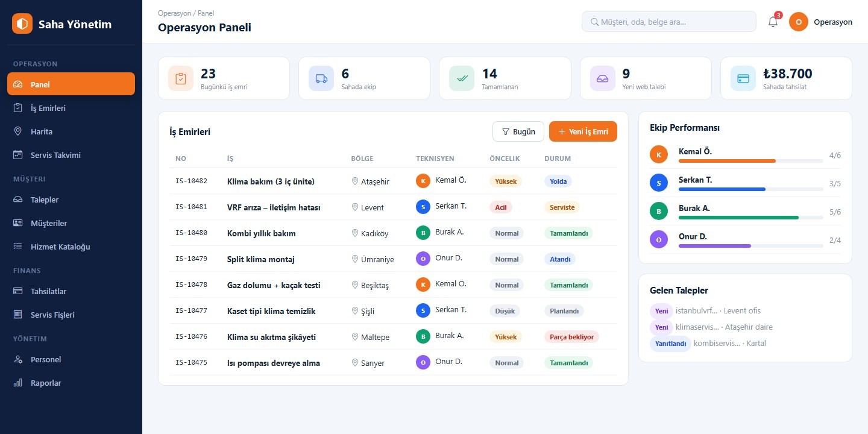
Task: Click the Parça bekliyor status badge
Action: click(x=571, y=337)
